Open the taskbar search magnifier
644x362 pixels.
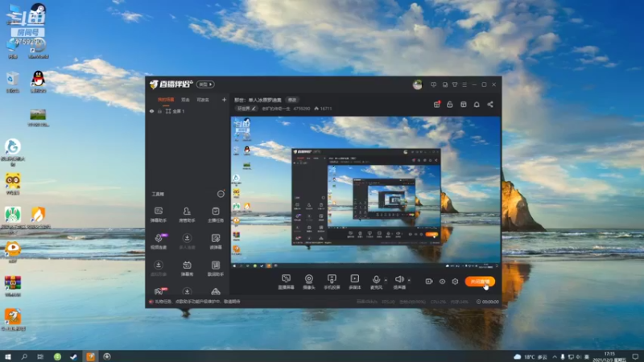(24, 356)
